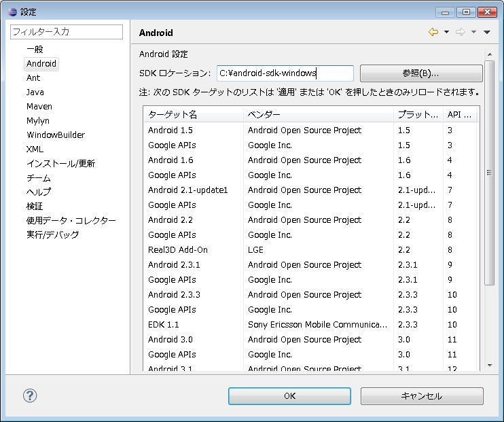Click the Google APIs row with platform 3.0
Screen dimensions: 504x422
point(311,355)
